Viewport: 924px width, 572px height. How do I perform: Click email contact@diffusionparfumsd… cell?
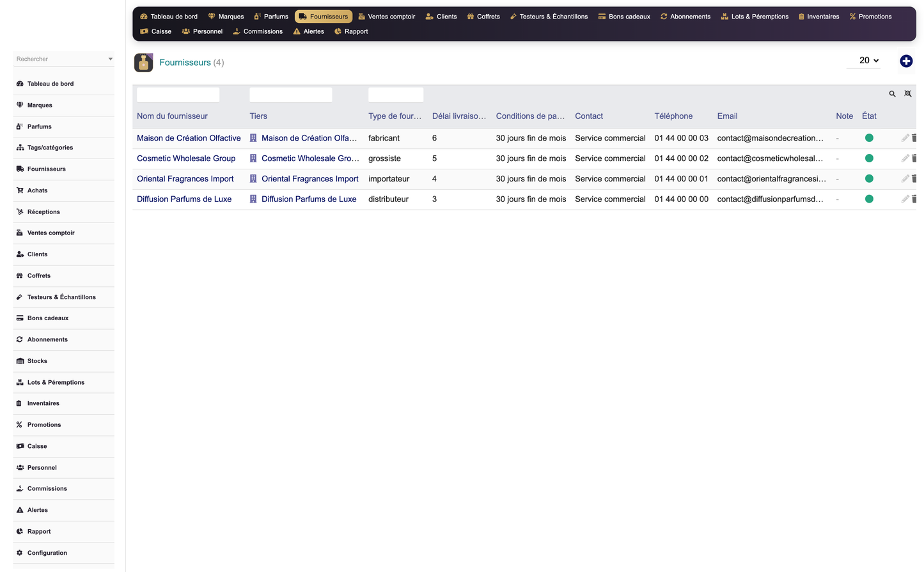[x=770, y=199]
